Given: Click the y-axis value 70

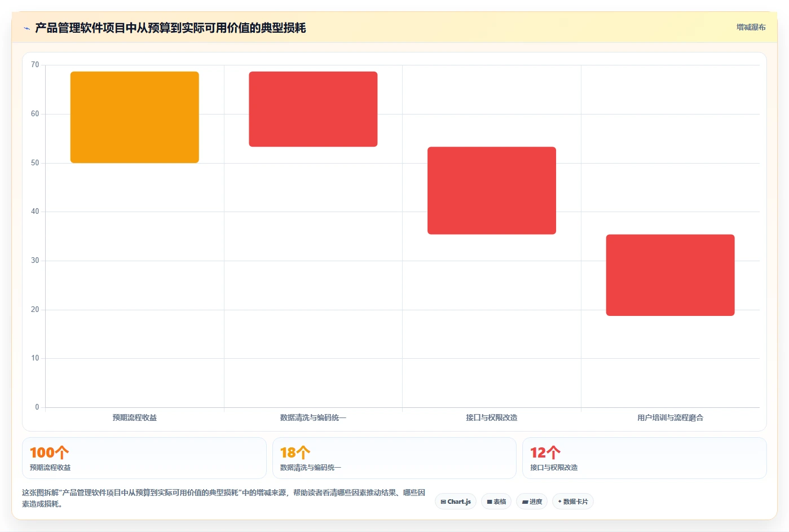Looking at the screenshot, I should pyautogui.click(x=35, y=65).
